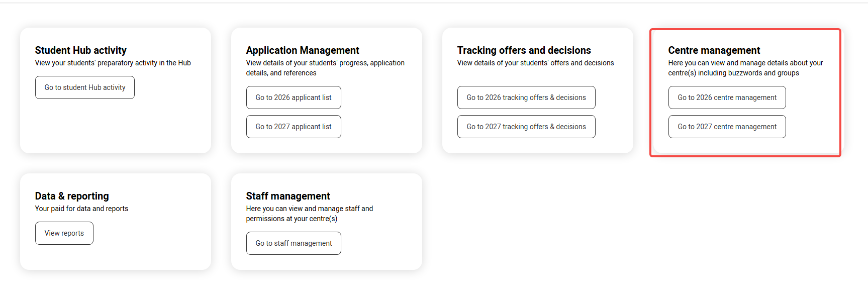Go to 2027 applicant list
Viewport: 868px width, 294px height.
pos(294,127)
